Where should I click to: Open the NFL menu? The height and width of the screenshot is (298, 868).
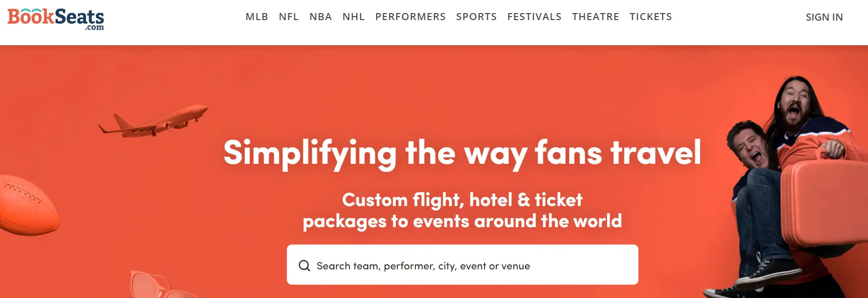click(289, 17)
